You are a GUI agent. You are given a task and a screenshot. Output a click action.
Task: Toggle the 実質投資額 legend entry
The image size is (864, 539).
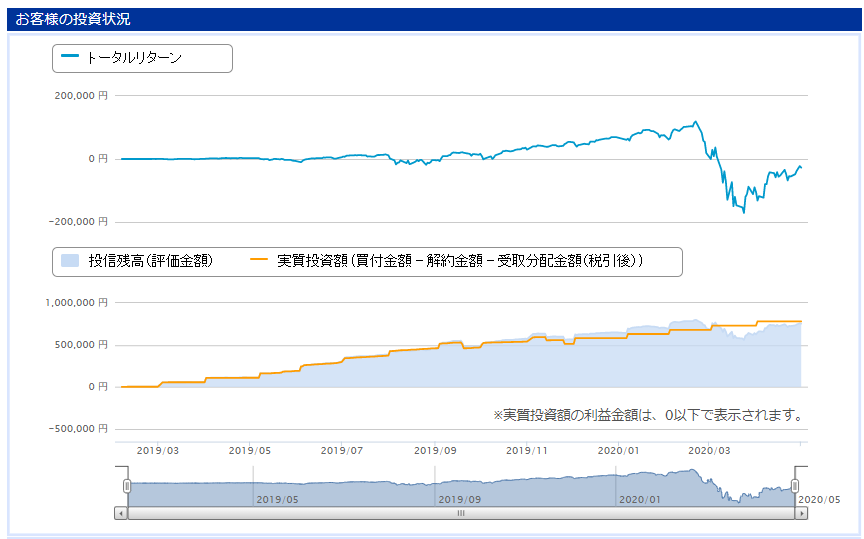tap(446, 261)
